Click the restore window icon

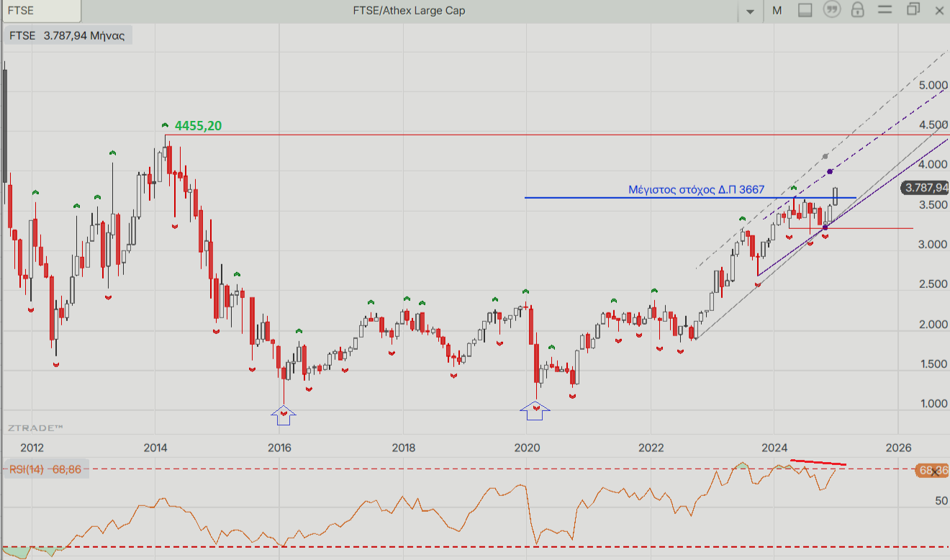click(913, 9)
